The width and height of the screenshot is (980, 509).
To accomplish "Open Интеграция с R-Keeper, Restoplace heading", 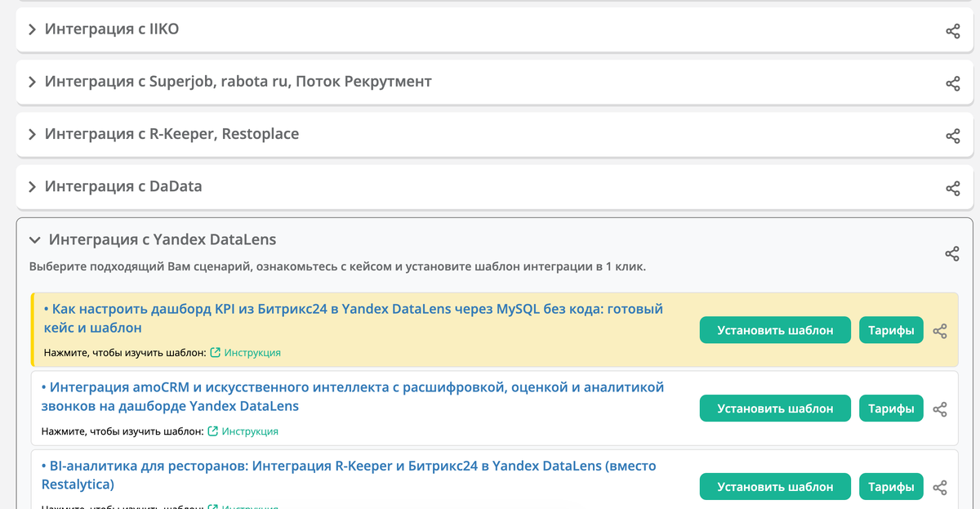I will point(172,134).
